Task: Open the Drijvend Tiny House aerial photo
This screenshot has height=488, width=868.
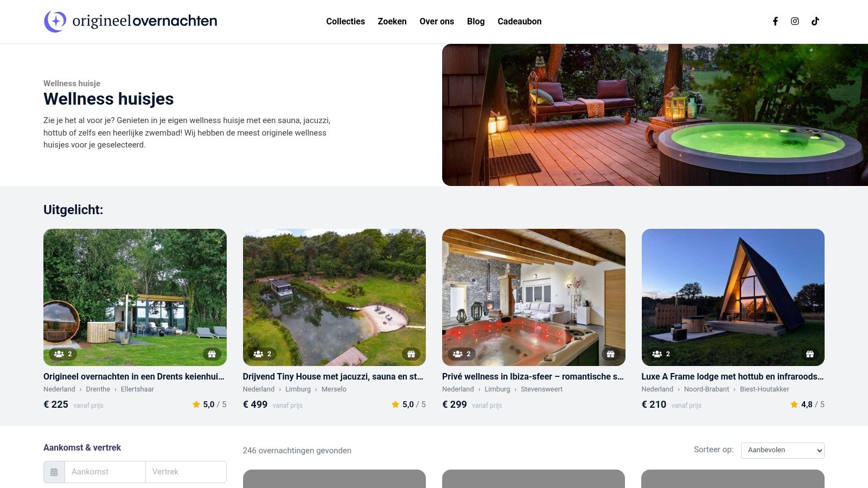Action: (x=334, y=297)
